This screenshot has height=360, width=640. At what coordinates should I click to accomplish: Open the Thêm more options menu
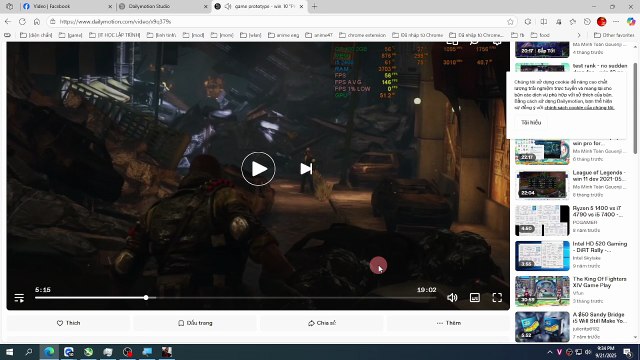448,323
